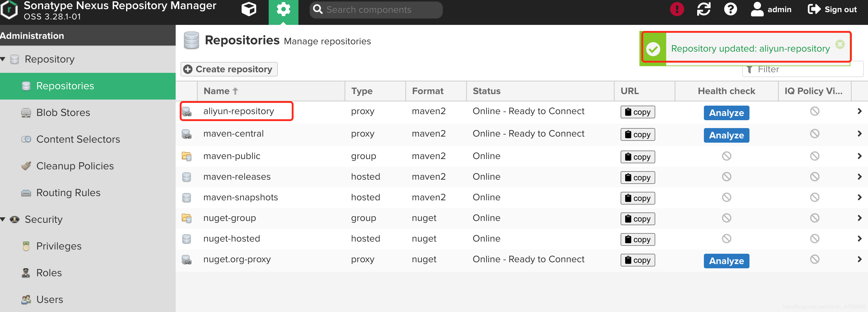The width and height of the screenshot is (868, 312).
Task: Click IQ policy disabled icon for aliyun-repository
Action: coord(815,111)
